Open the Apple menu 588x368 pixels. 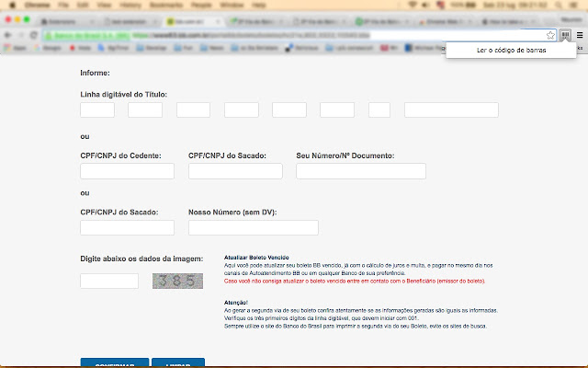point(12,6)
